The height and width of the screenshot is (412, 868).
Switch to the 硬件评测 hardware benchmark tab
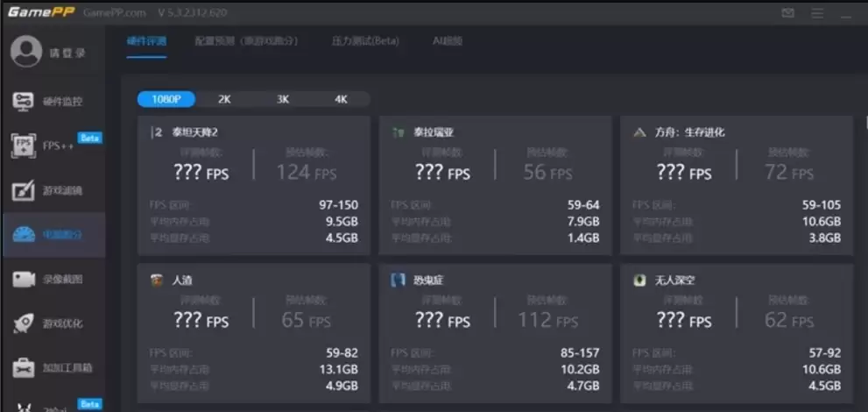point(146,41)
